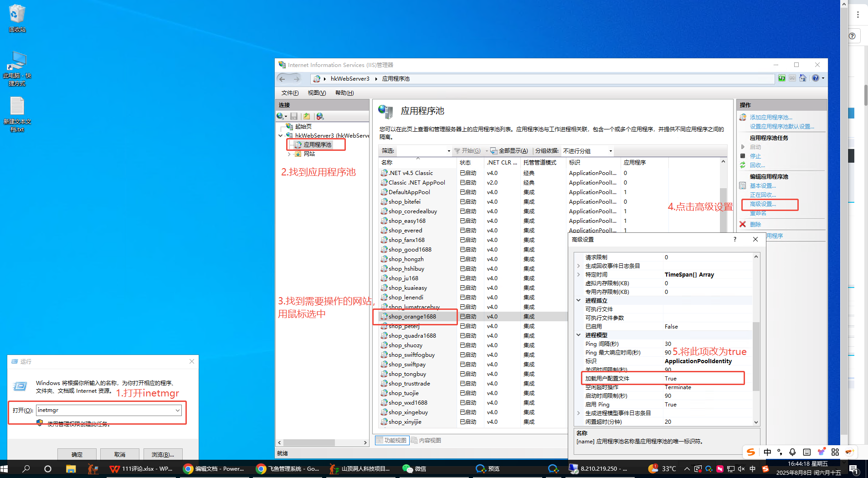The width and height of the screenshot is (868, 478).
Task: Click the Home icon in the IIS toolbar
Action: [803, 78]
